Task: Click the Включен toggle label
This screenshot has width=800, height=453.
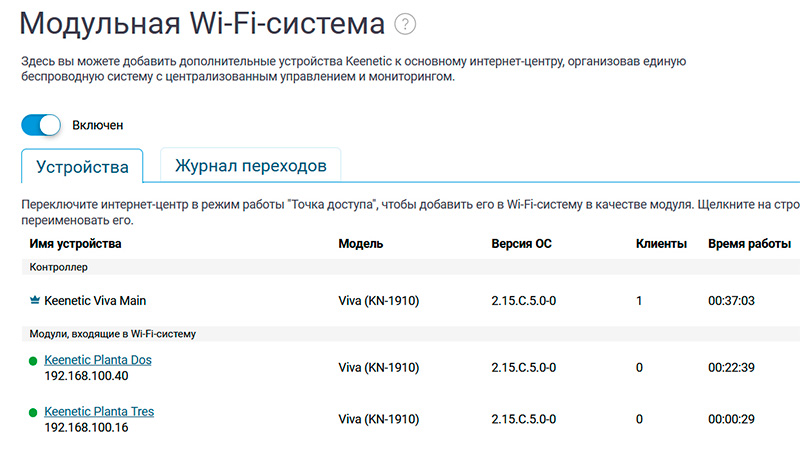Action: pos(98,126)
